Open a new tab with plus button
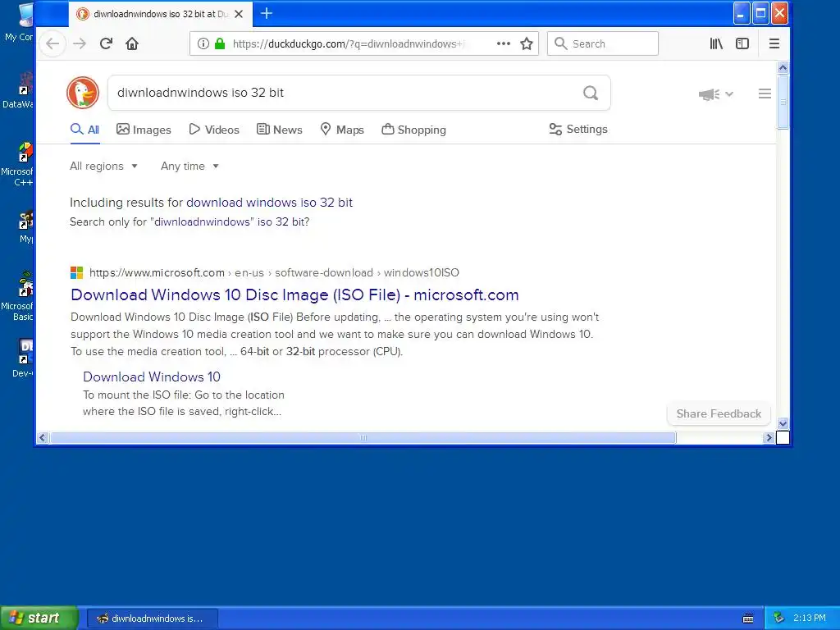The width and height of the screenshot is (840, 630). (267, 13)
